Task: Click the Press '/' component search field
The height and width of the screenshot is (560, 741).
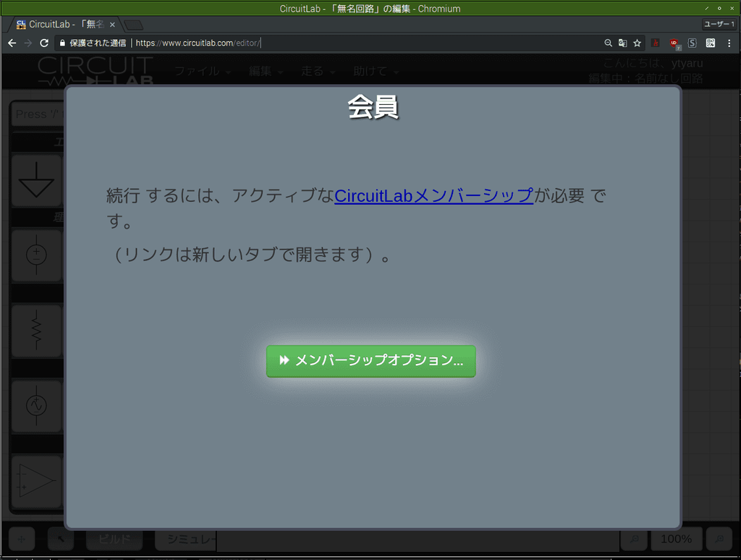Action: pyautogui.click(x=38, y=114)
